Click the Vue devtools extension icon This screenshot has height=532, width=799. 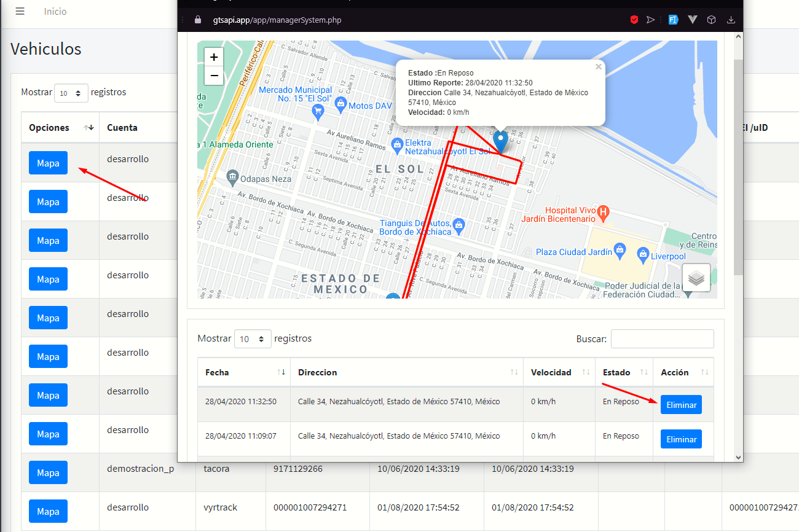(x=692, y=20)
